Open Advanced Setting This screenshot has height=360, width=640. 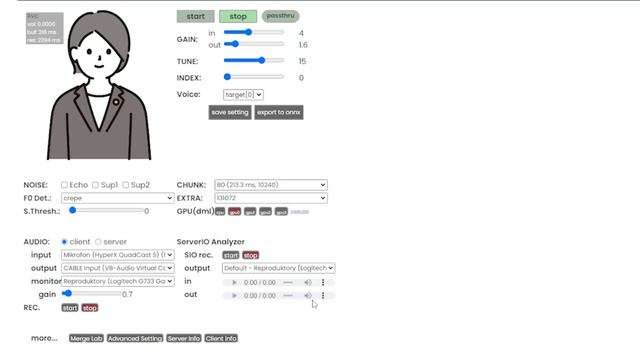(x=135, y=338)
